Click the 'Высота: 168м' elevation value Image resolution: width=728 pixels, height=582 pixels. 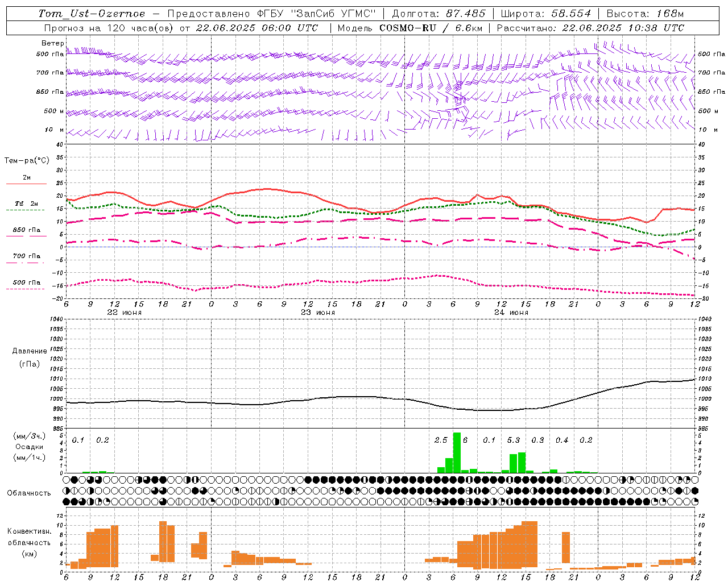645,14
